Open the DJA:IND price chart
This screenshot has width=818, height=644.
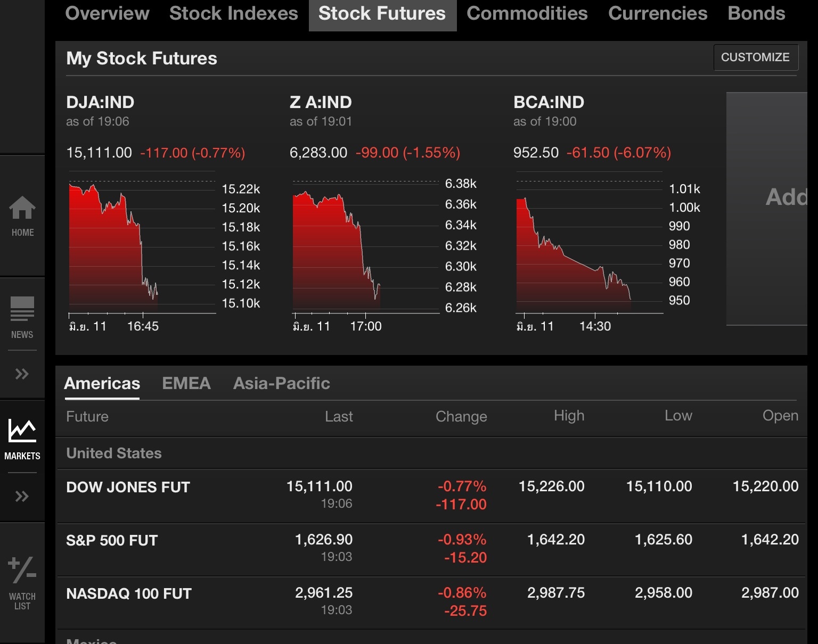coord(142,243)
